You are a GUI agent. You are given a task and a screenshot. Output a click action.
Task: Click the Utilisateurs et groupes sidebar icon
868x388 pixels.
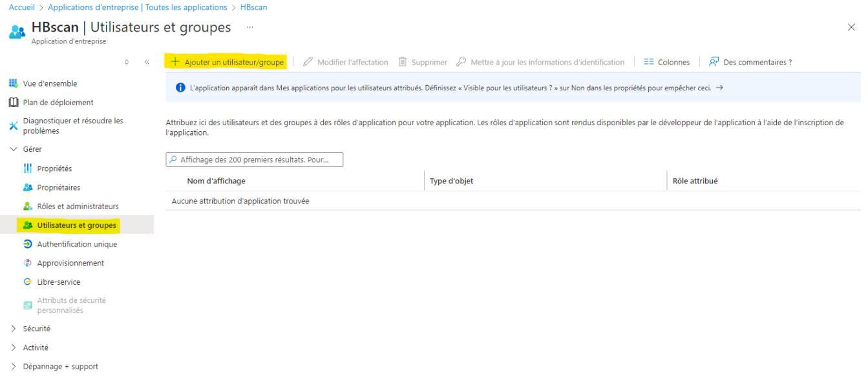pos(27,225)
